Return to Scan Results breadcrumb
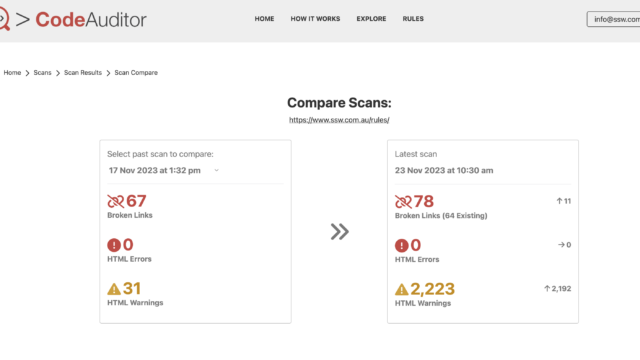The image size is (640, 360). [83, 73]
